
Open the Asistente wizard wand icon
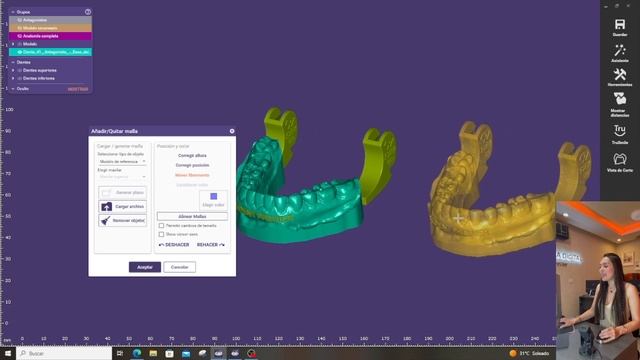[x=620, y=51]
